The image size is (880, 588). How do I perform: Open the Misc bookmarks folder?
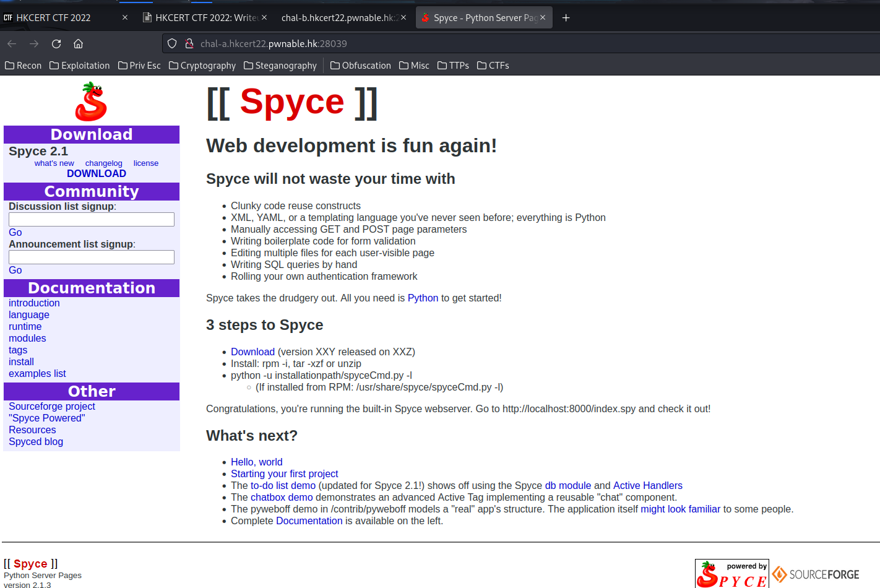[414, 66]
